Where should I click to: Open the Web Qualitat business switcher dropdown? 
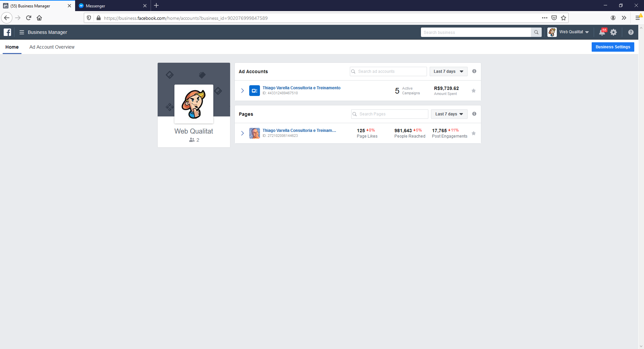tap(574, 32)
